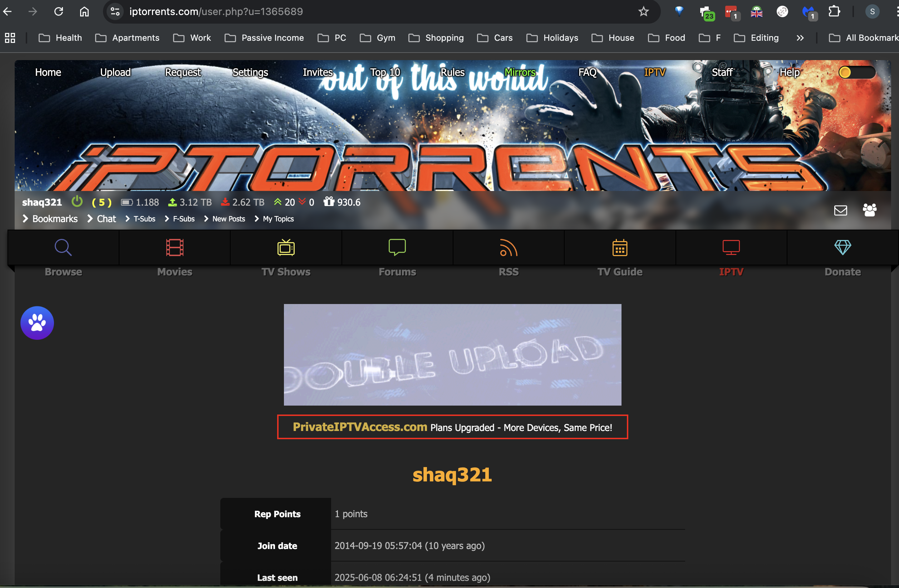This screenshot has width=899, height=588.
Task: Open the Request menu item
Action: point(183,72)
